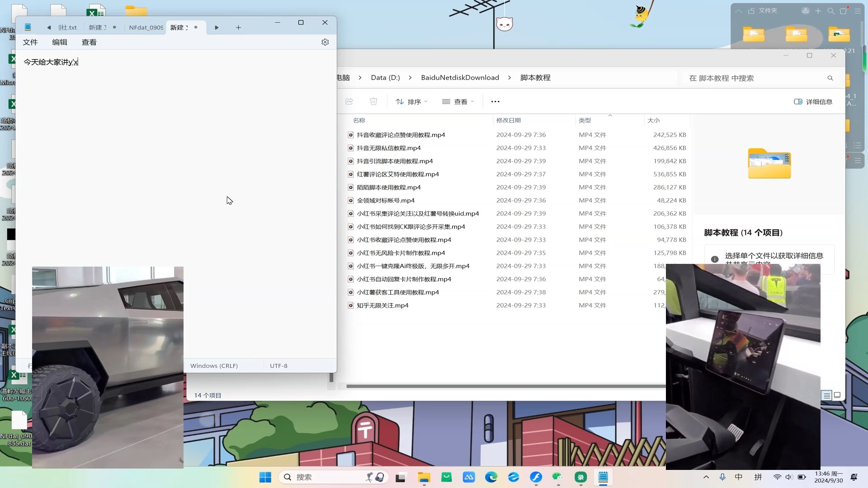Expand the 查看 view dropdown in Explorer

point(458,102)
